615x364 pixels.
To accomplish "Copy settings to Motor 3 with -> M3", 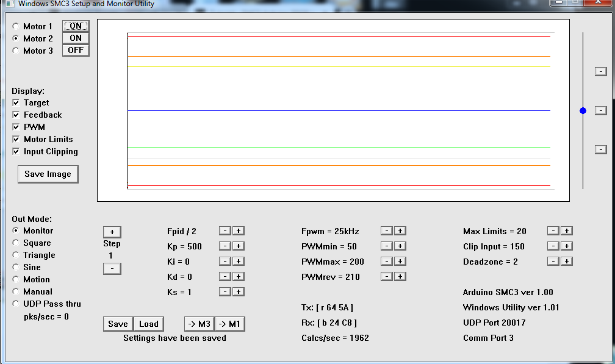I will tap(199, 324).
